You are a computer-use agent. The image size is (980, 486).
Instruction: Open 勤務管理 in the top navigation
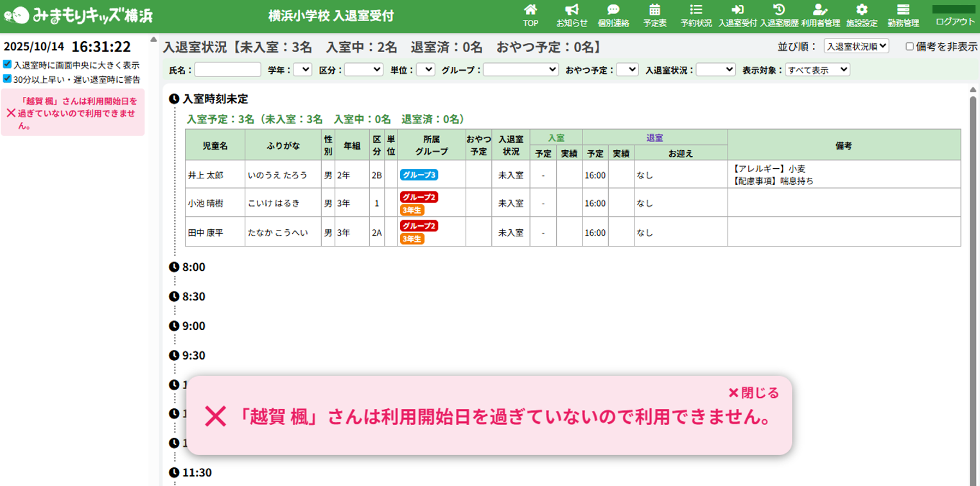pyautogui.click(x=903, y=15)
